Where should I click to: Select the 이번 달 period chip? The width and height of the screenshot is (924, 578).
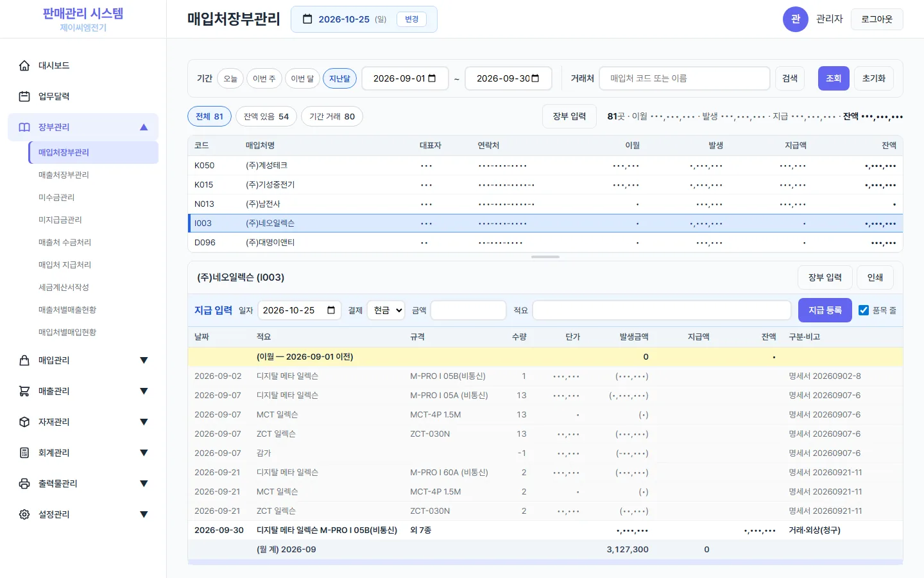[302, 78]
